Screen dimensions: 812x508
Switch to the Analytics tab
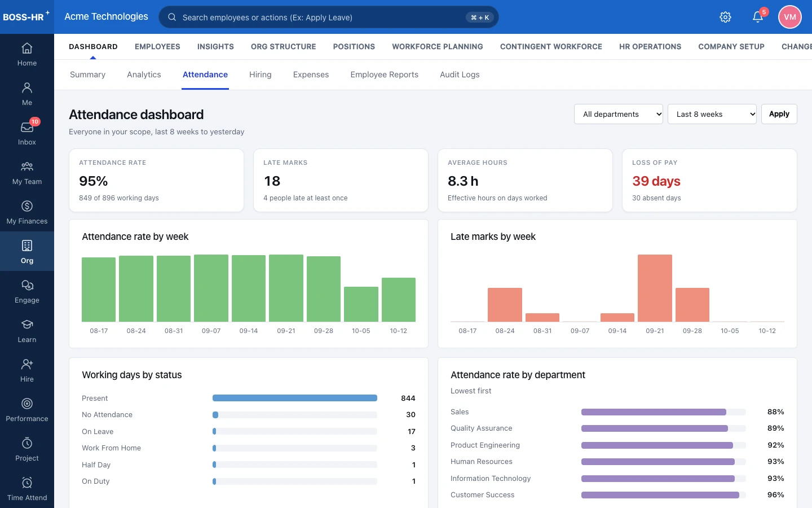pos(144,75)
